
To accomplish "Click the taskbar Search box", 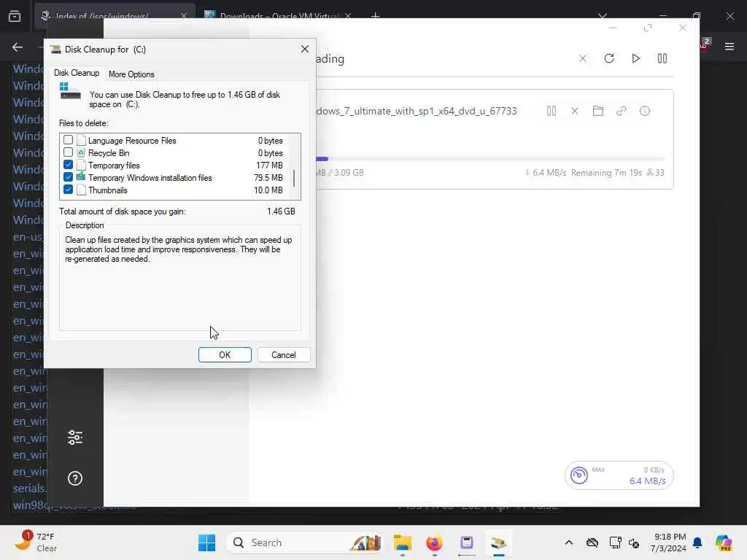I will [x=306, y=542].
